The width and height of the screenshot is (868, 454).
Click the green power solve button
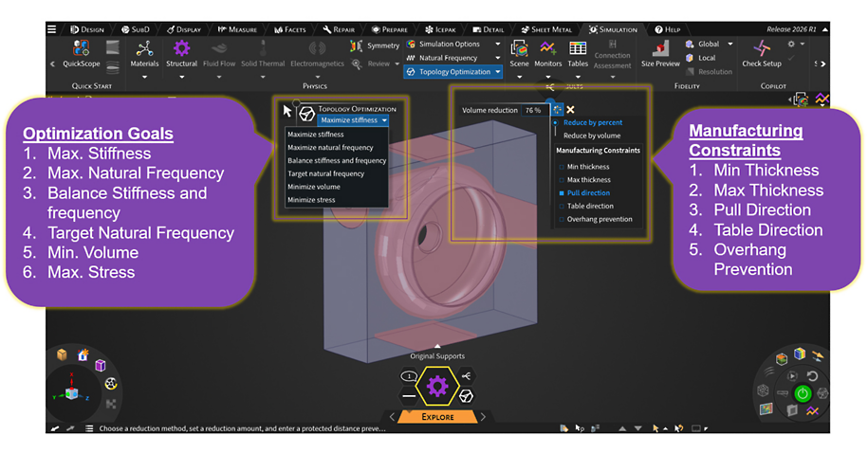[x=803, y=393]
